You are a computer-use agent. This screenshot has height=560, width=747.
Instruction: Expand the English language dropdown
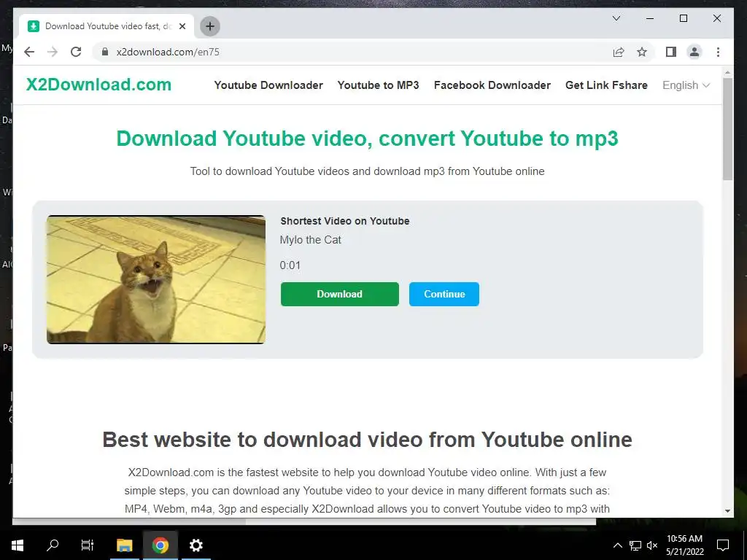coord(686,85)
